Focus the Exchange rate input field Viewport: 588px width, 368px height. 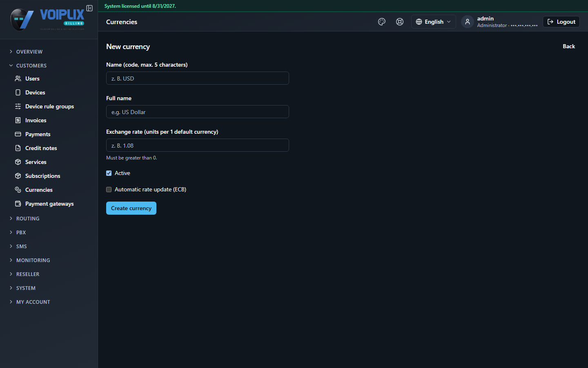(x=198, y=145)
